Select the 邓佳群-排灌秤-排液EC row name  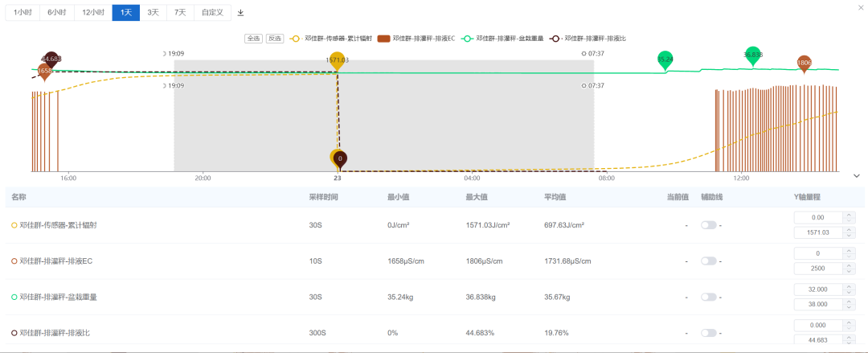[x=56, y=261]
